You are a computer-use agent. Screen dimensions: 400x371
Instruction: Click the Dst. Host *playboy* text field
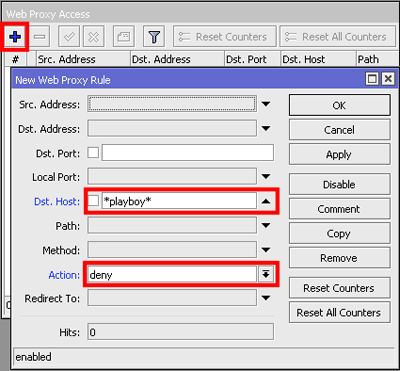pyautogui.click(x=179, y=201)
